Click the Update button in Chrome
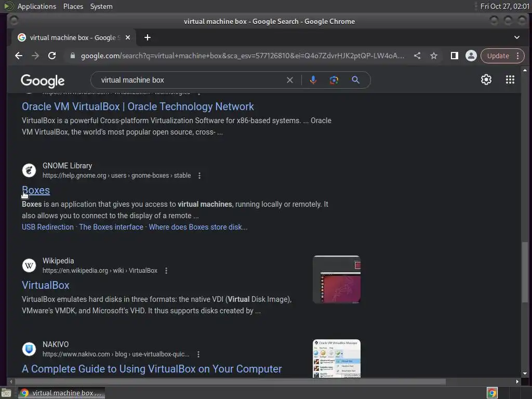Screen dimensions: 532x399 coord(498,56)
